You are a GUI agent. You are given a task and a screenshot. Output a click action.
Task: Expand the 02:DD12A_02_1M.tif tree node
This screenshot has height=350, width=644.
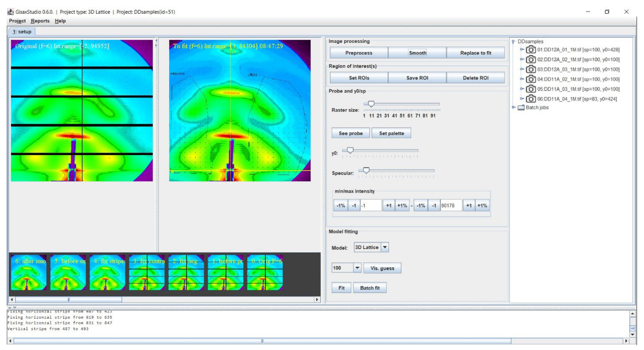pos(522,59)
